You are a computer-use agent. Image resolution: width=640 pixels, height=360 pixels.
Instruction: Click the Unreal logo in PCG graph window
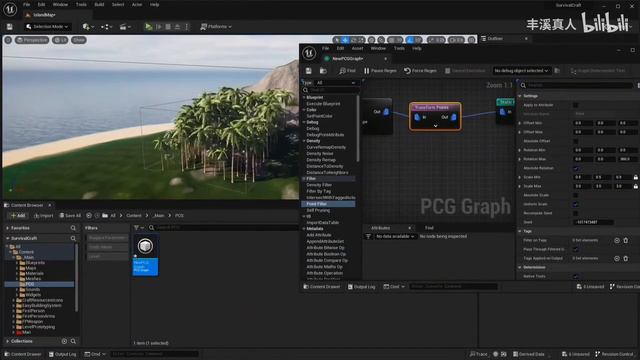pos(309,53)
